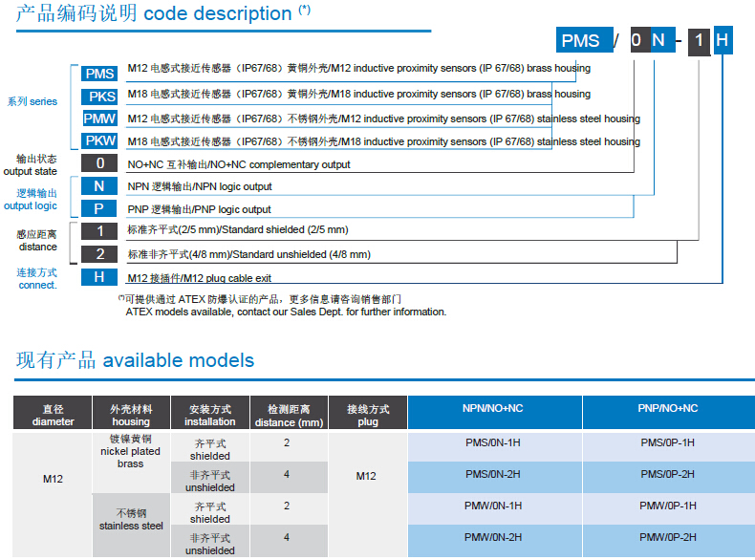Select model PMW/0N-1H in the table
The width and height of the screenshot is (755, 560).
pos(493,506)
